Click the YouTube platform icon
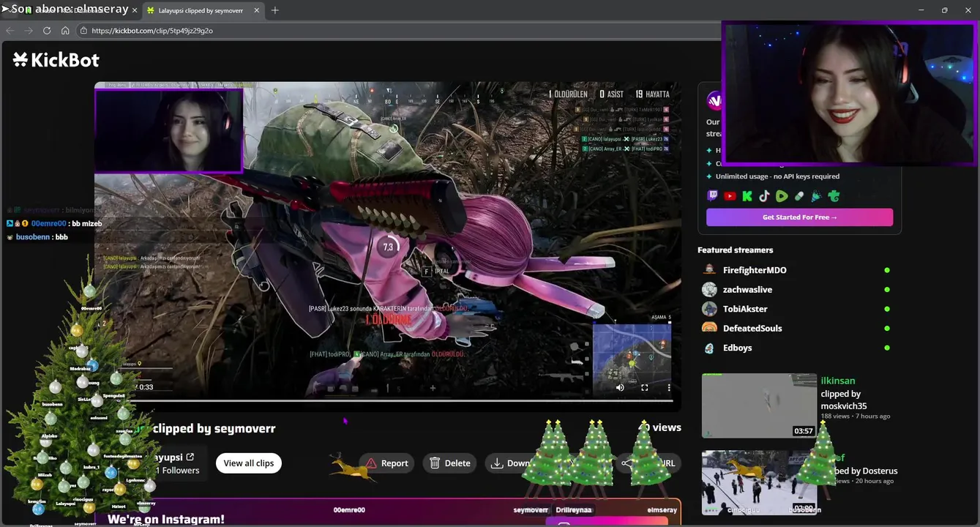 tap(730, 196)
